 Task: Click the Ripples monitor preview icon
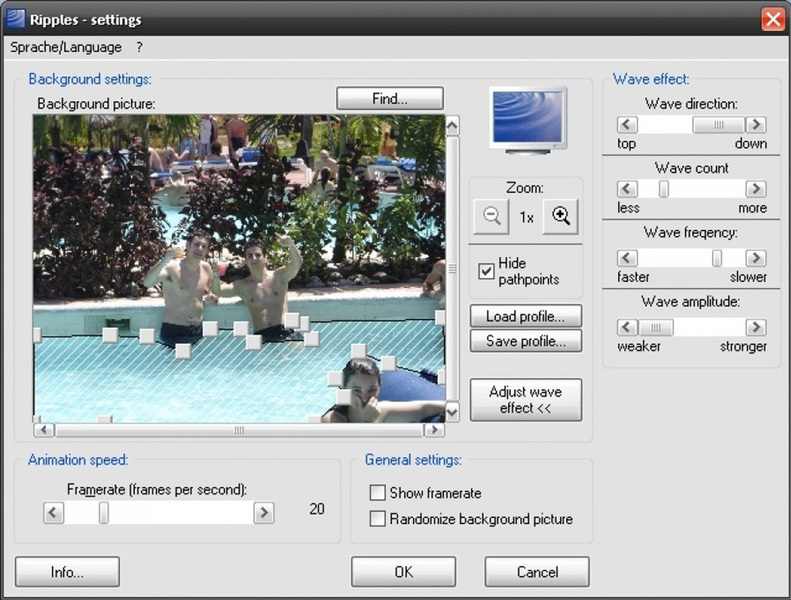pos(528,120)
